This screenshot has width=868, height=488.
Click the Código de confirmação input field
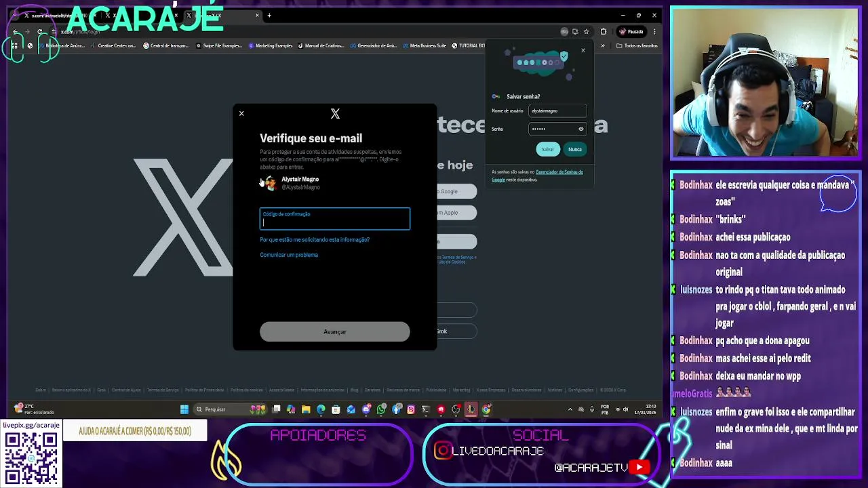(x=335, y=219)
